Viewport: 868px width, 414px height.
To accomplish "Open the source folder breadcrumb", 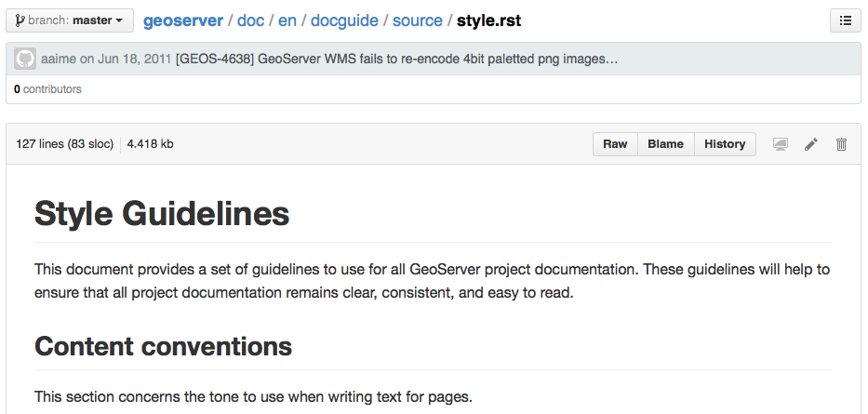I will (418, 21).
